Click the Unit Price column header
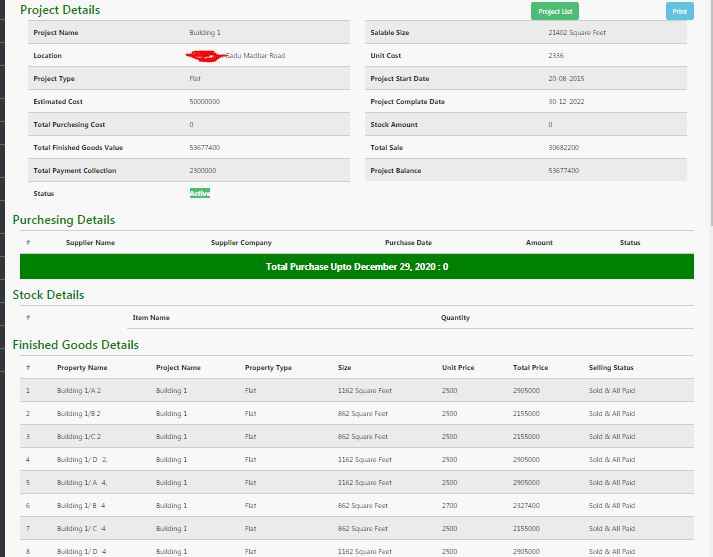This screenshot has height=557, width=713. (458, 368)
